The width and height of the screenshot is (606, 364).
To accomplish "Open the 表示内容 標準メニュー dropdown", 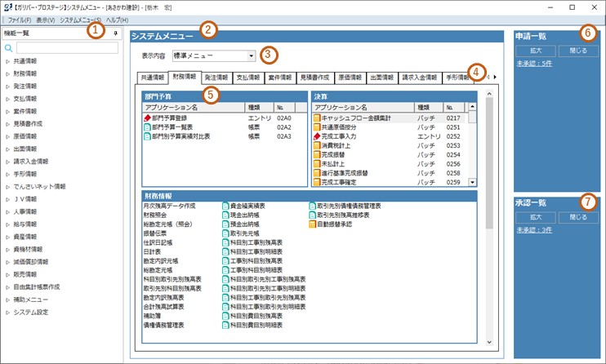I will pos(250,56).
